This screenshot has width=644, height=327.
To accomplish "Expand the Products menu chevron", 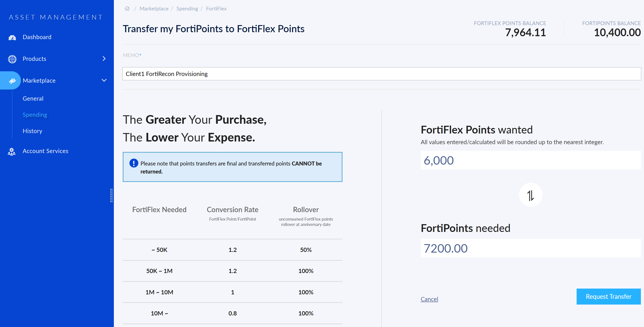I will point(104,59).
